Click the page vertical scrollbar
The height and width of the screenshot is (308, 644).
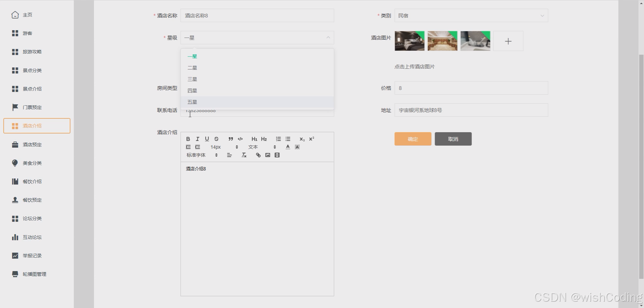[x=641, y=166]
